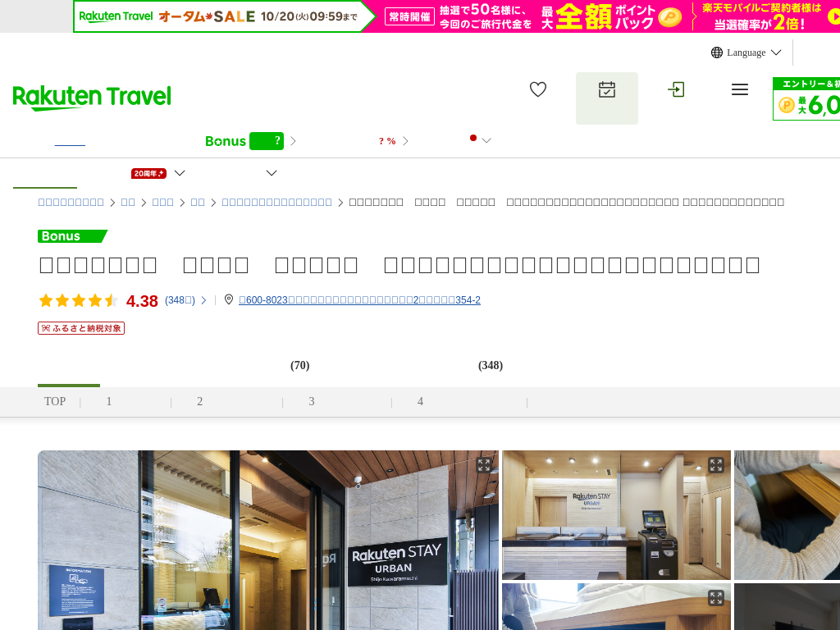Expand the chevron next to 20周年 badge
This screenshot has width=840, height=630.
click(x=180, y=173)
